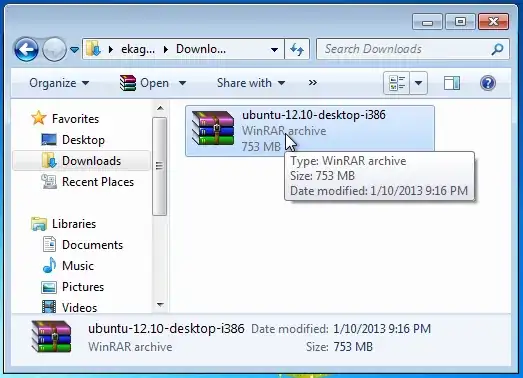Maximize the Explorer window
Image resolution: width=523 pixels, height=378 pixels.
coord(460,22)
